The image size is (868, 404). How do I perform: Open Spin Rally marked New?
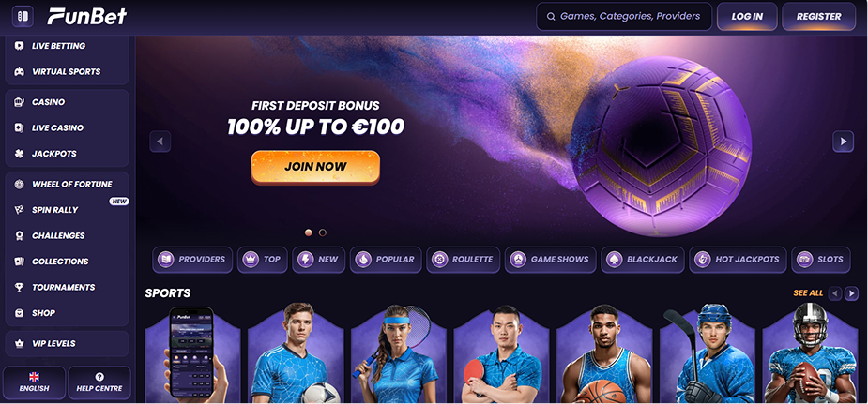pyautogui.click(x=67, y=210)
